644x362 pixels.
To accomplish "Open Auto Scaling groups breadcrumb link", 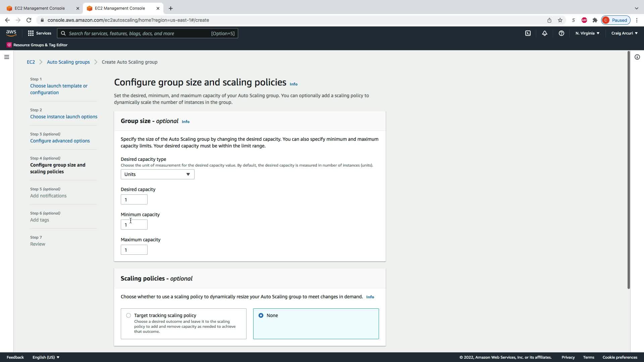I will click(x=68, y=62).
